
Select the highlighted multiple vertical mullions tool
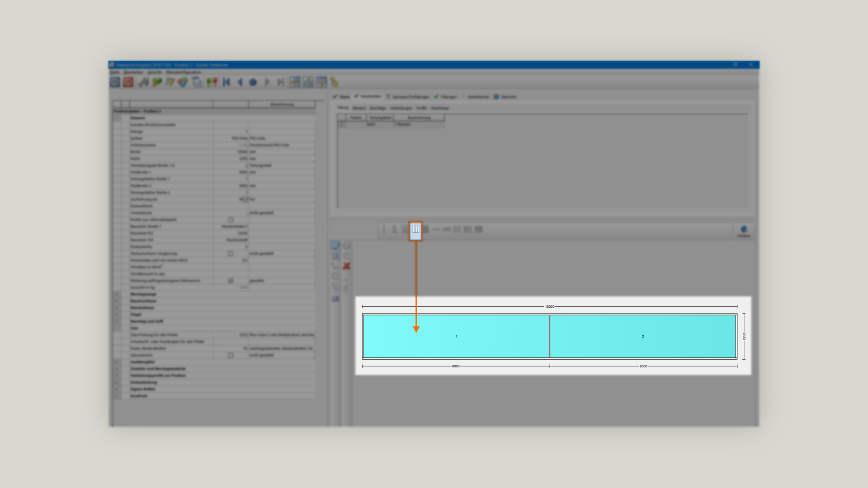(x=415, y=230)
